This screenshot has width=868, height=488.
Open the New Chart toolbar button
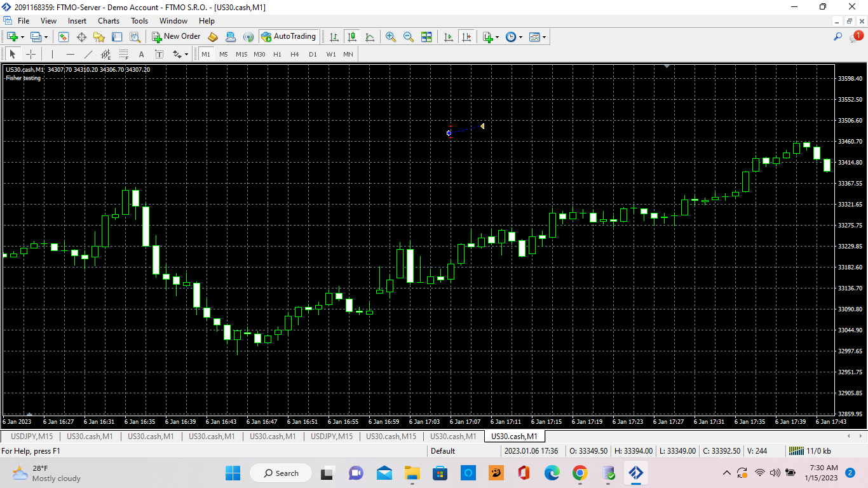(x=12, y=37)
